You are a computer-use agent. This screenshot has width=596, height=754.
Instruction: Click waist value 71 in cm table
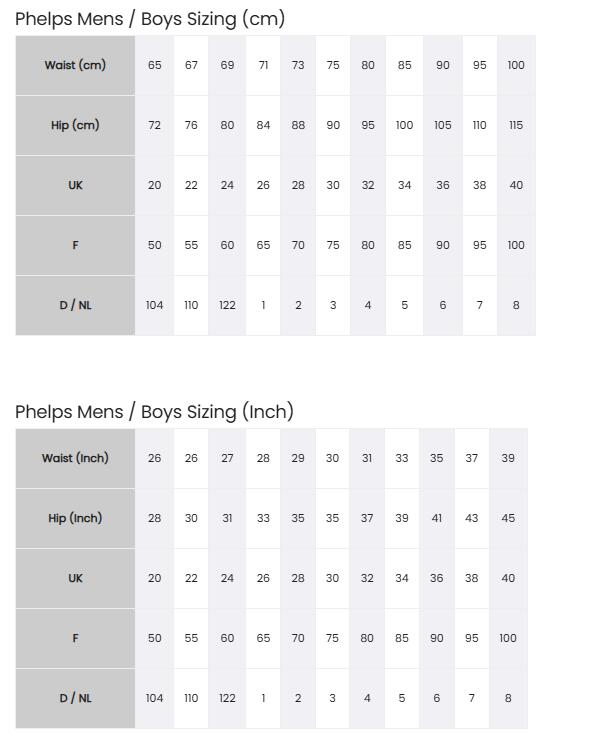click(x=263, y=65)
